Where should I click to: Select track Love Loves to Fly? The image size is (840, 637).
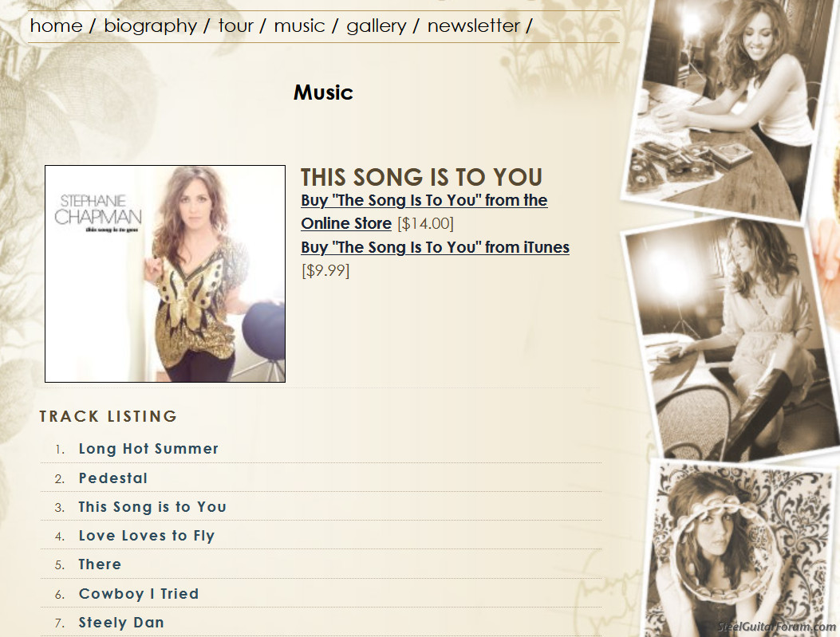147,536
